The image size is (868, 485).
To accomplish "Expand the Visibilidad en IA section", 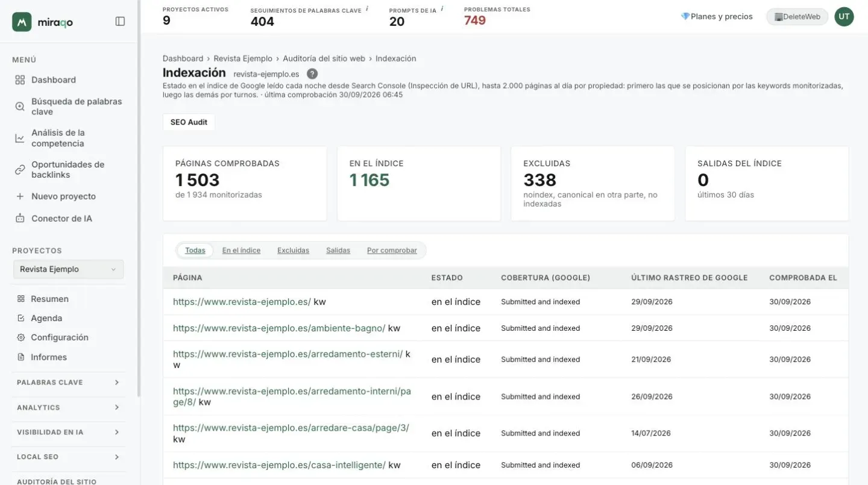I will tap(68, 432).
